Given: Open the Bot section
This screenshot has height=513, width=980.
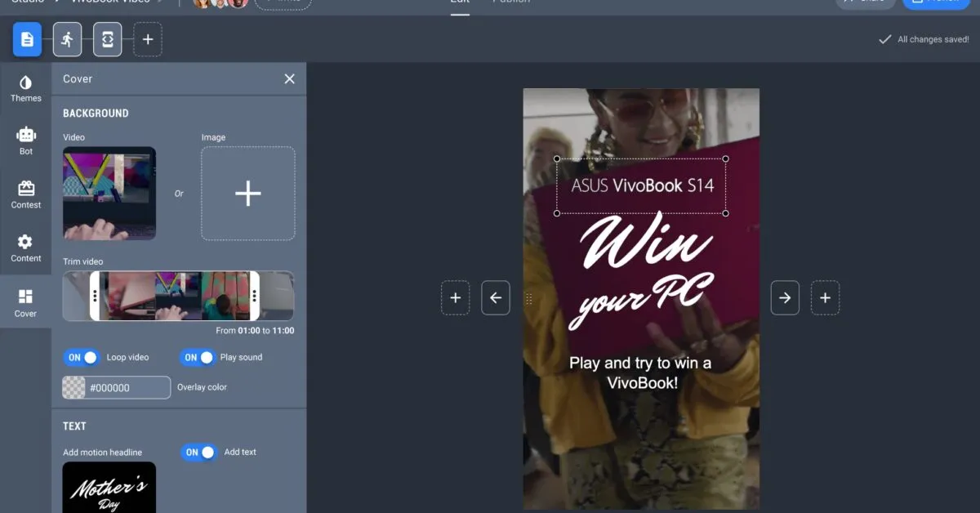Looking at the screenshot, I should coord(25,141).
